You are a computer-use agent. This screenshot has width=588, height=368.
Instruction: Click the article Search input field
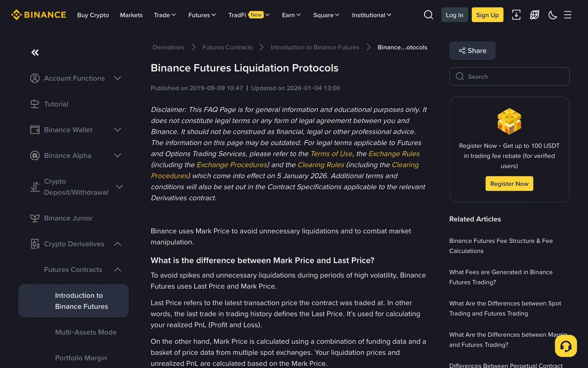[509, 76]
